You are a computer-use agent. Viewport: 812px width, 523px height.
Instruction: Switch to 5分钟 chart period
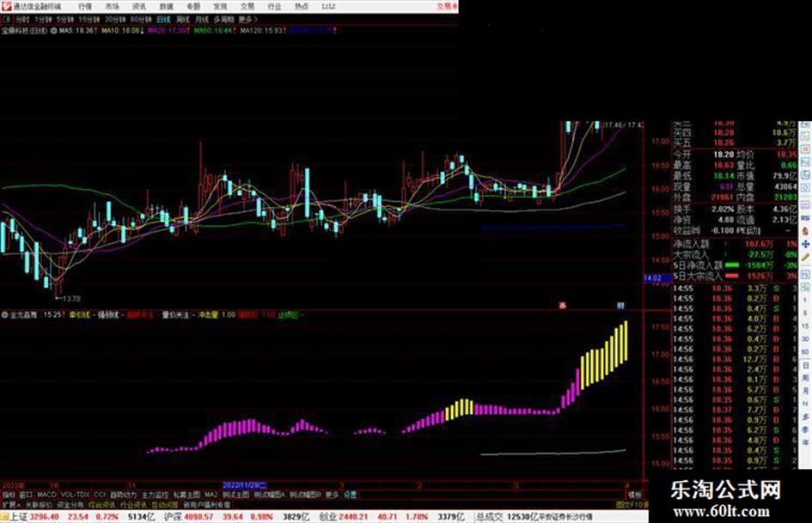(64, 20)
